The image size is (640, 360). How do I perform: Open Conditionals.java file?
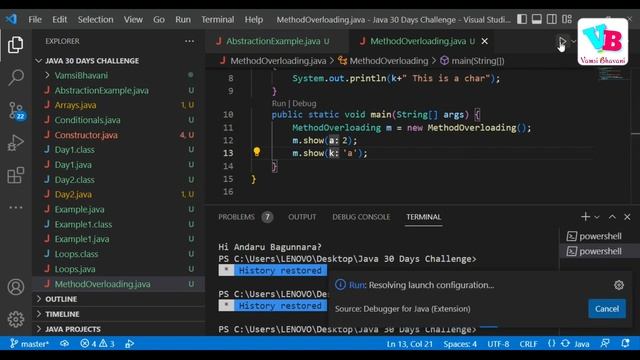click(118, 120)
